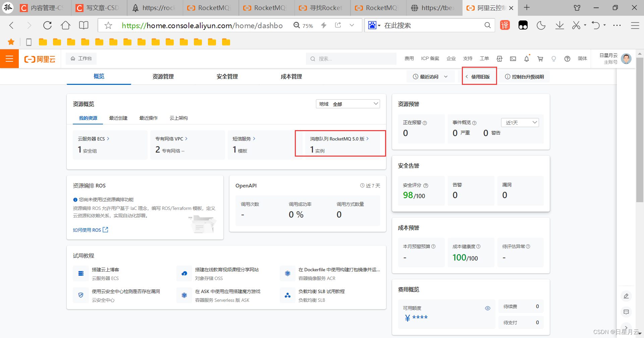This screenshot has height=338, width=644.
Task: Reload the page with refresh icon
Action: point(47,25)
